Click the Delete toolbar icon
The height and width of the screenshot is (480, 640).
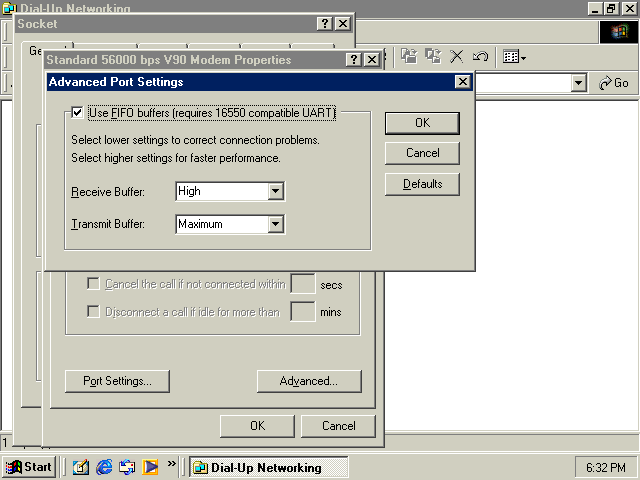(x=457, y=56)
